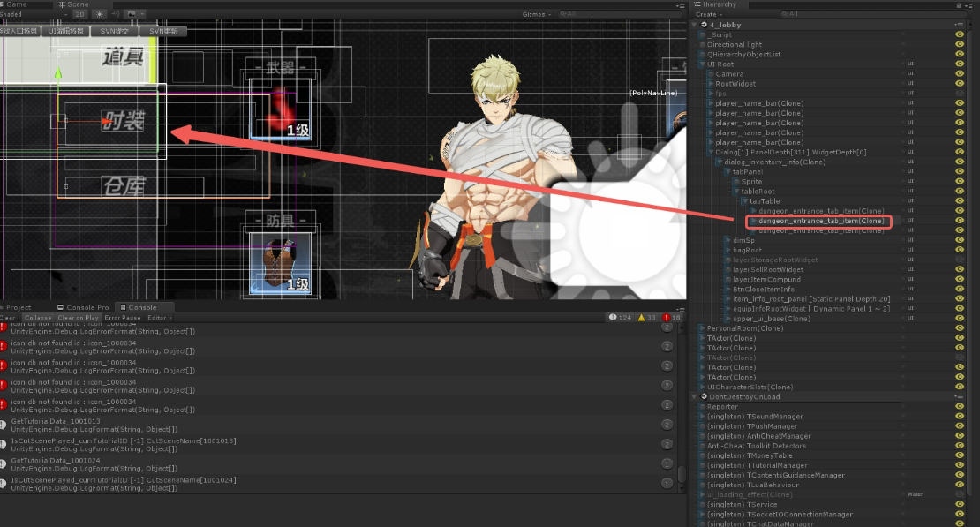This screenshot has width=980, height=527.
Task: Expand the bagRoot tree node
Action: (727, 250)
